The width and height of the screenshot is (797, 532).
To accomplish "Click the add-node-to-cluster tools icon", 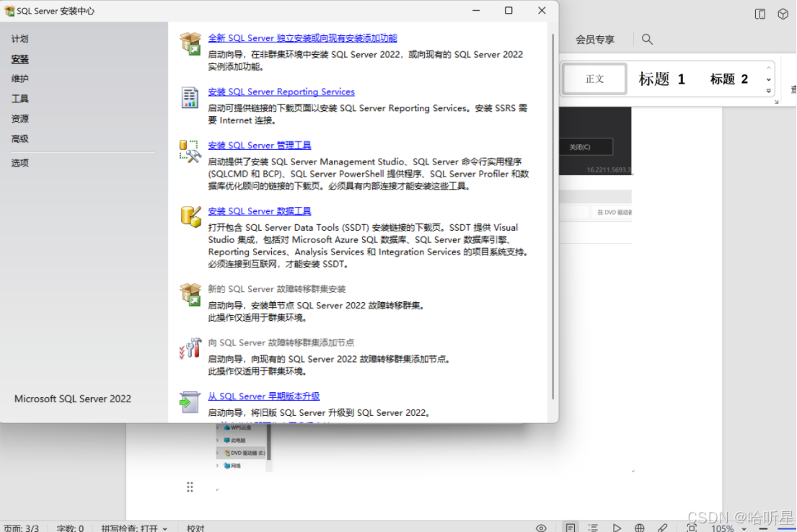I will point(190,349).
